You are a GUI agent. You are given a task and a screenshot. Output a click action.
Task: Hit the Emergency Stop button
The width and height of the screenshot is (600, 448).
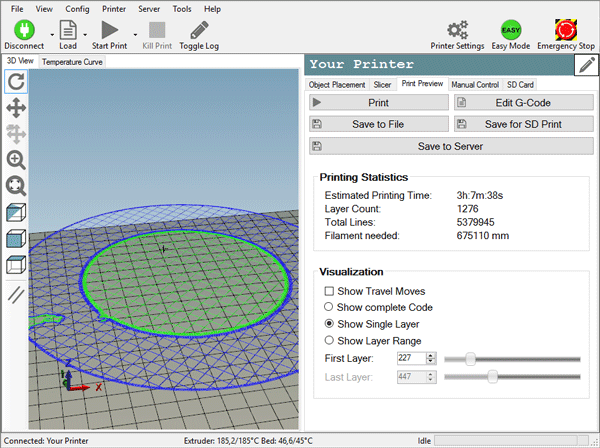click(566, 29)
